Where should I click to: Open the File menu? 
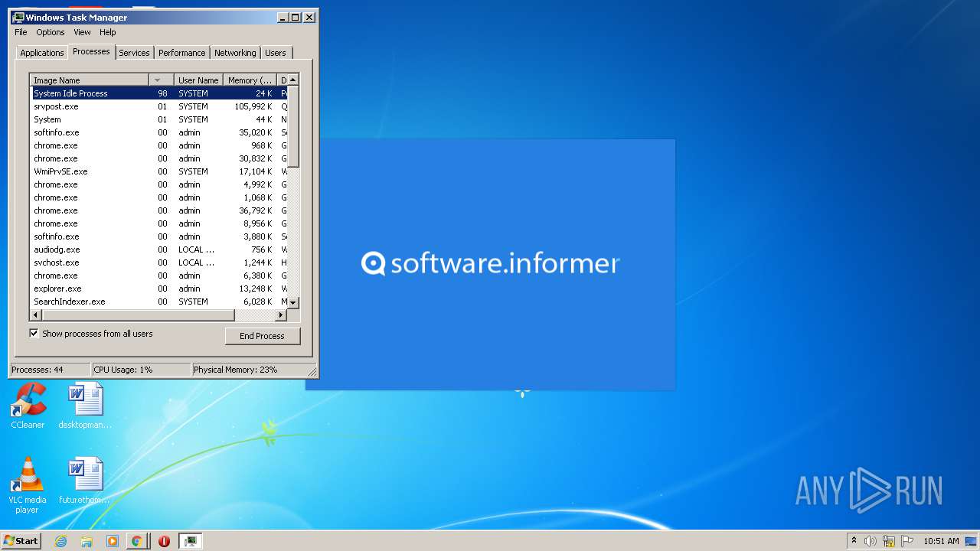coord(21,32)
